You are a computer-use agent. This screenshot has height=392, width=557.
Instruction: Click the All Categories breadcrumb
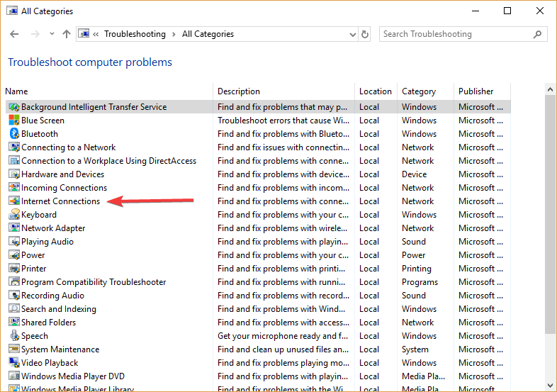pos(208,34)
